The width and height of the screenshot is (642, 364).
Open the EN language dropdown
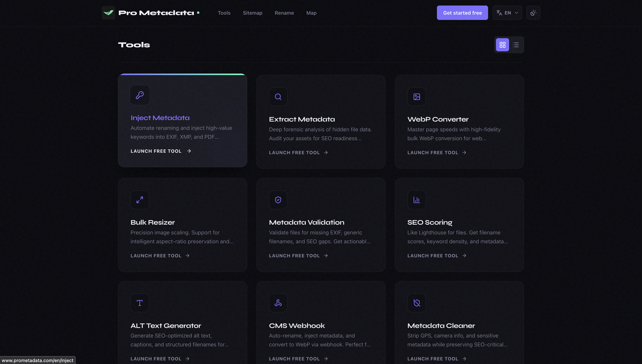tap(507, 13)
